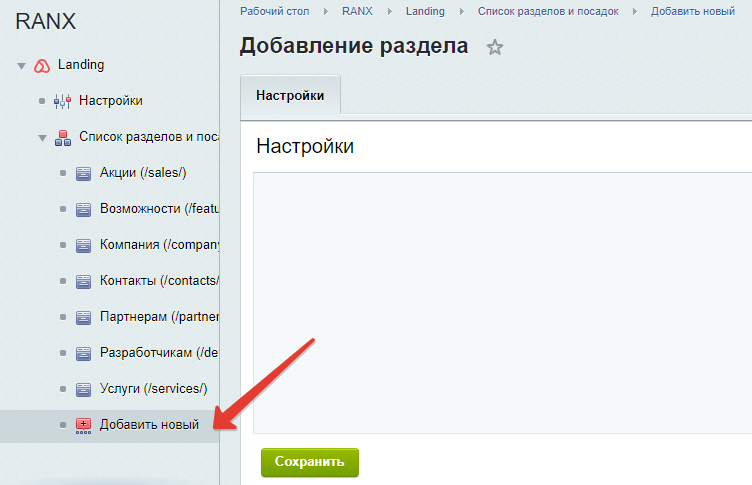Click the Настройки sliders icon in sidebar
The height and width of the screenshot is (485, 752).
[62, 101]
